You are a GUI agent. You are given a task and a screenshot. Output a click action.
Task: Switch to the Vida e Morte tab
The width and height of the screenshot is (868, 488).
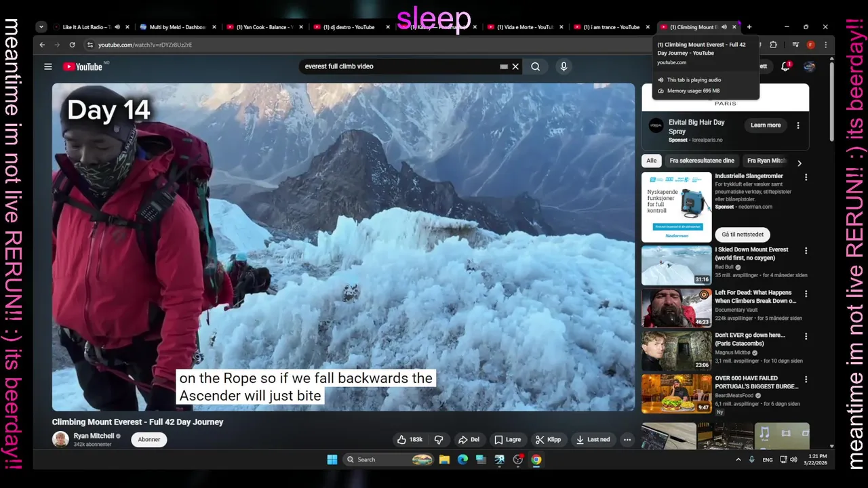[525, 27]
